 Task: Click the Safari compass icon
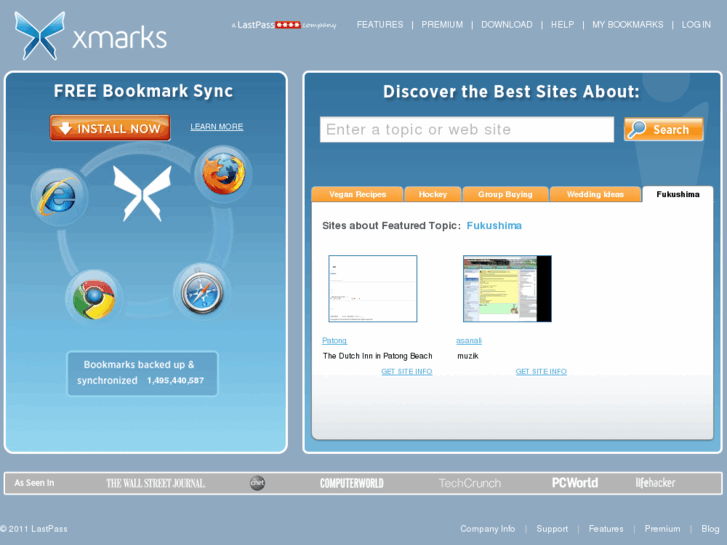[x=202, y=293]
